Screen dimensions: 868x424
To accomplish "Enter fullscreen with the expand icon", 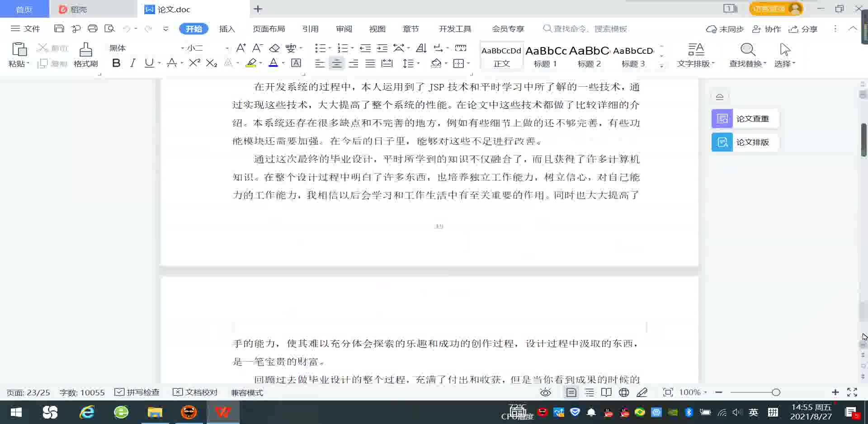I will [x=852, y=392].
